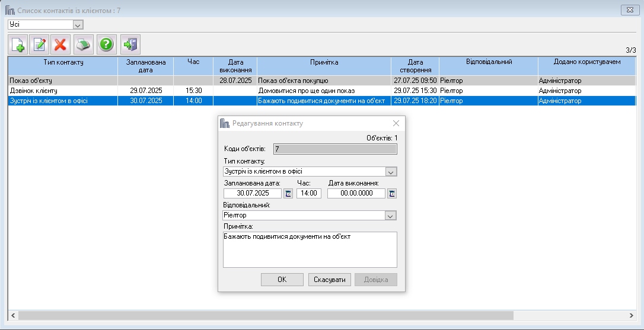Delete contact with the red X icon
Screen dimensions: 644x330
(60, 44)
